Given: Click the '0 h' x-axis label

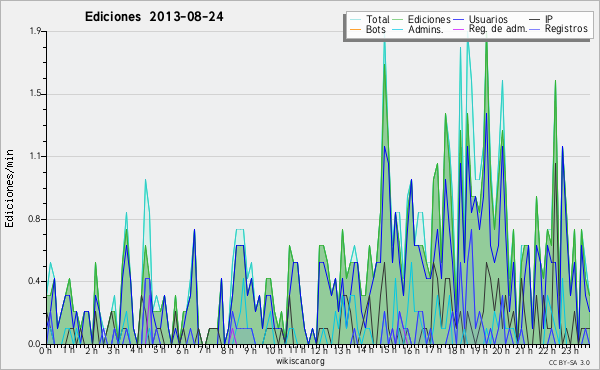Looking at the screenshot, I should [46, 351].
